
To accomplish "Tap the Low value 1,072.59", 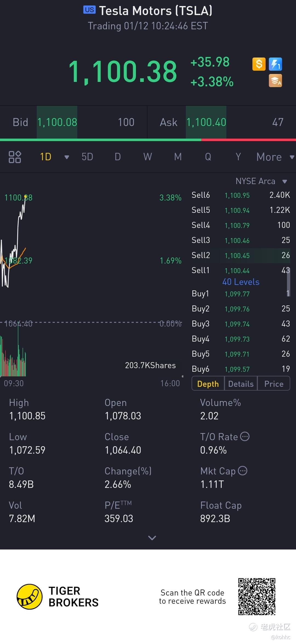I will pyautogui.click(x=27, y=450).
